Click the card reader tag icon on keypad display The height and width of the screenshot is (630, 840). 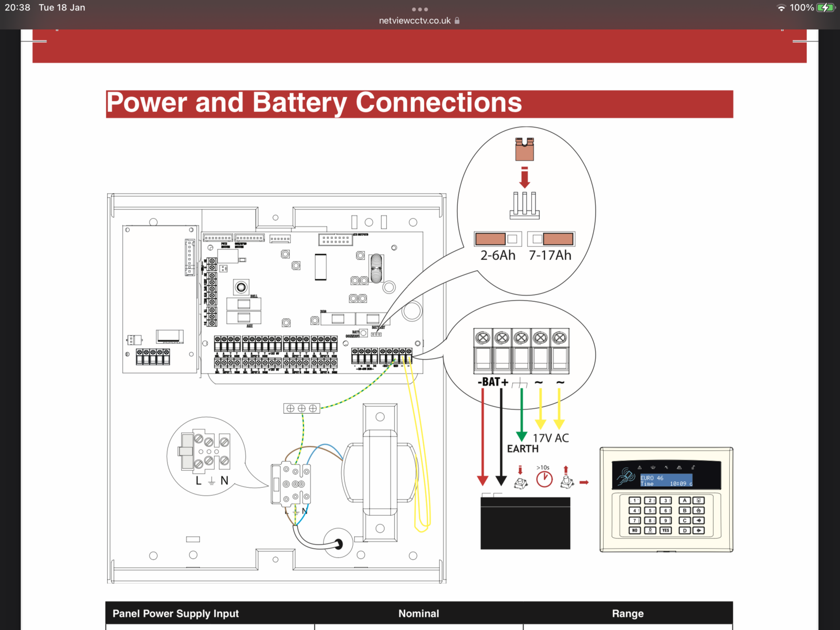pos(626,477)
